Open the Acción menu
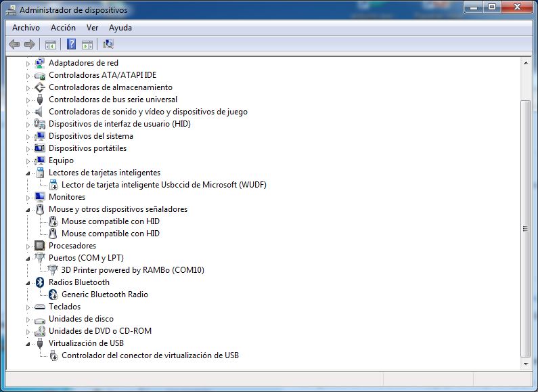This screenshot has width=538, height=392. [x=63, y=28]
